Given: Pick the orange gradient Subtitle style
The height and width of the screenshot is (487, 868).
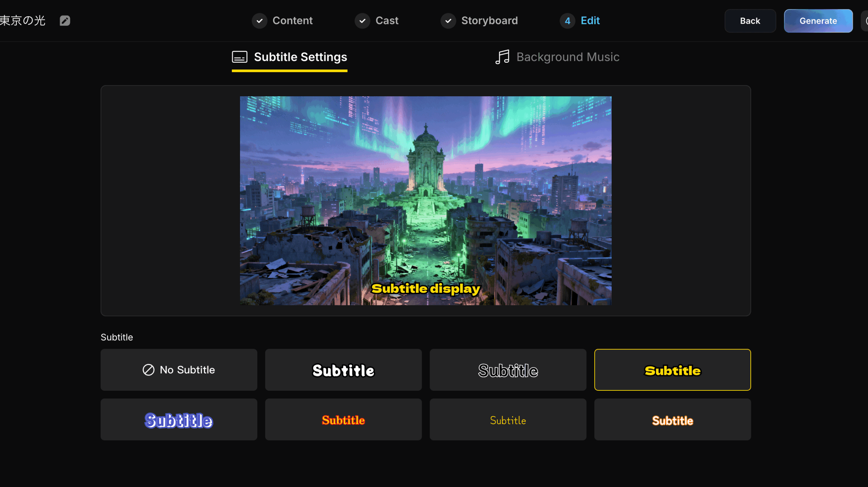Looking at the screenshot, I should pyautogui.click(x=672, y=420).
